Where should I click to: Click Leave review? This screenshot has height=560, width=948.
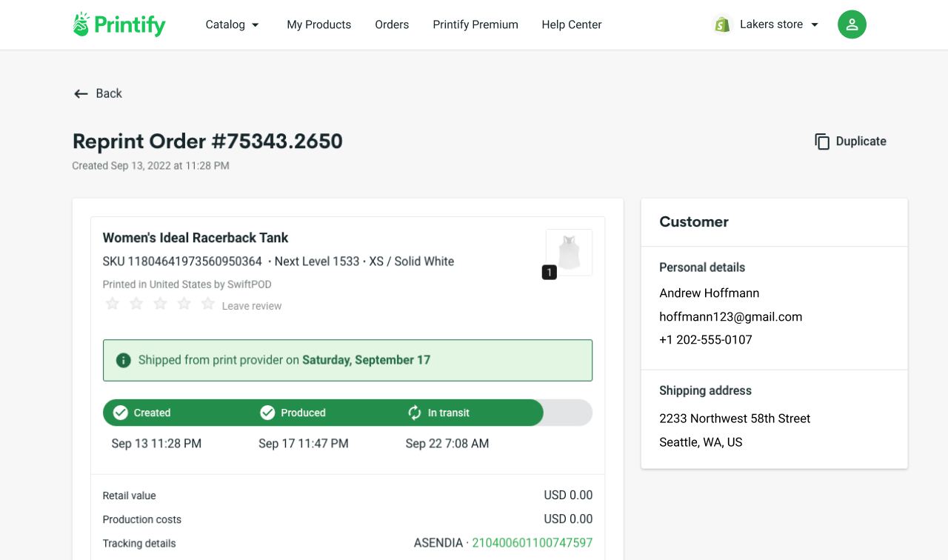pyautogui.click(x=252, y=306)
